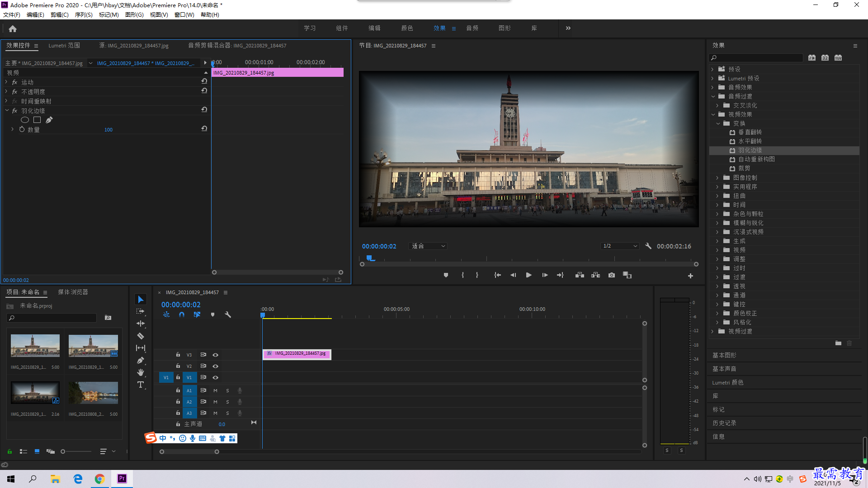Switch to 编辑 workspace
The image size is (868, 488).
(374, 28)
